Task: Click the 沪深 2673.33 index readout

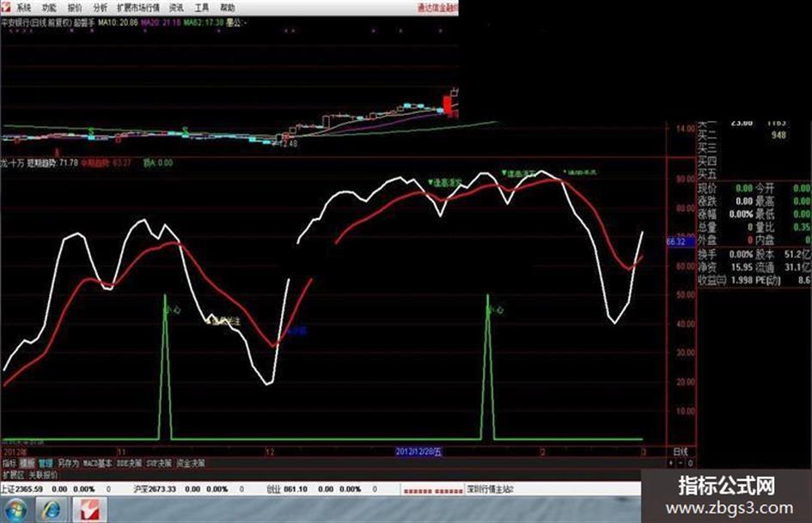Action: [155, 489]
